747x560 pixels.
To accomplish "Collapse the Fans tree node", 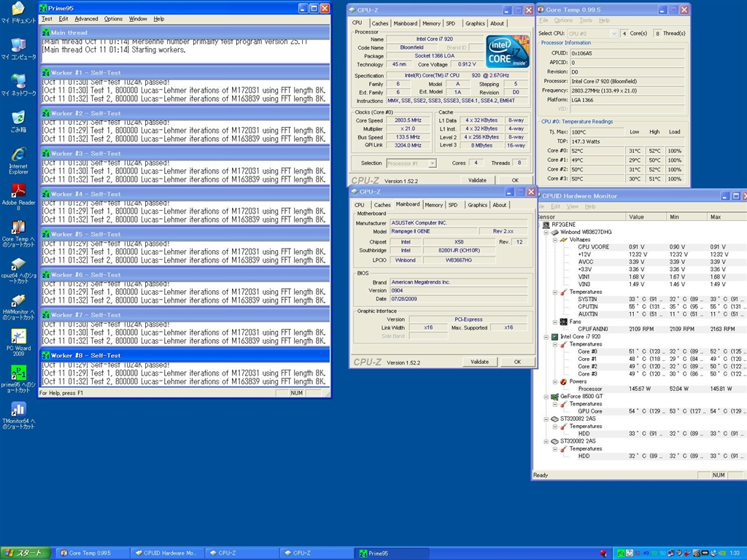I will (555, 322).
